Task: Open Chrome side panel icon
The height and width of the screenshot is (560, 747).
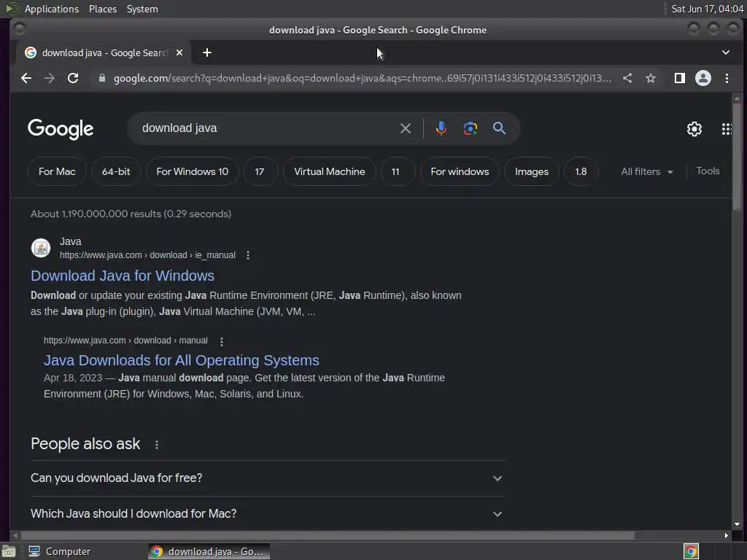Action: 680,78
